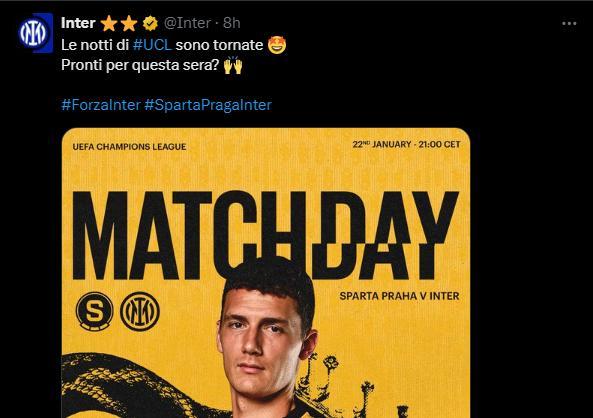
Task: Open the Matchday poster image
Action: click(266, 273)
